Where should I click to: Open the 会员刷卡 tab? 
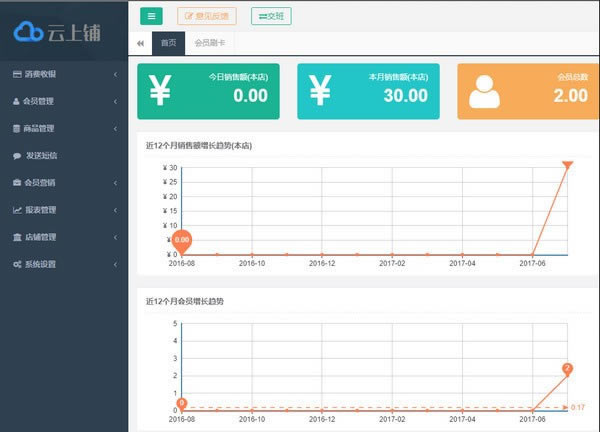[x=210, y=44]
